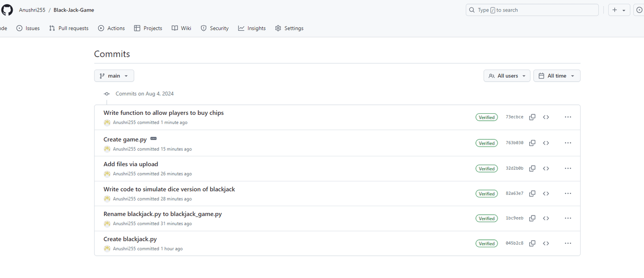Open the All time date filter
The image size is (644, 278).
click(x=556, y=76)
